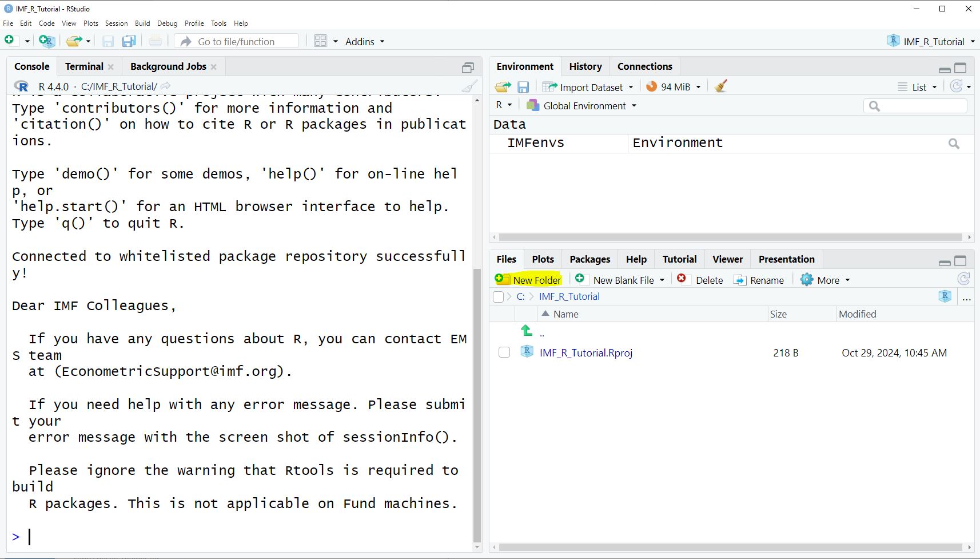Click the Delete button
This screenshot has width=980, height=559.
[x=700, y=280]
